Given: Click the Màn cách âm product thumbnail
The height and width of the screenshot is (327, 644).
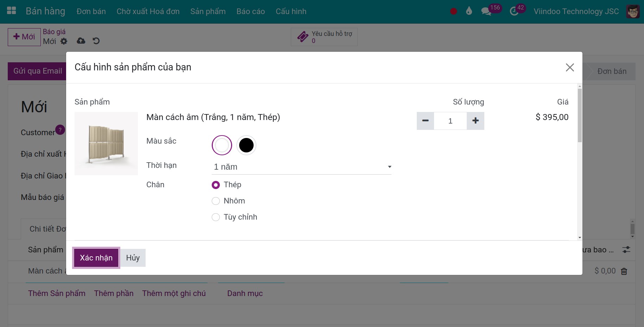Looking at the screenshot, I should click(x=106, y=144).
